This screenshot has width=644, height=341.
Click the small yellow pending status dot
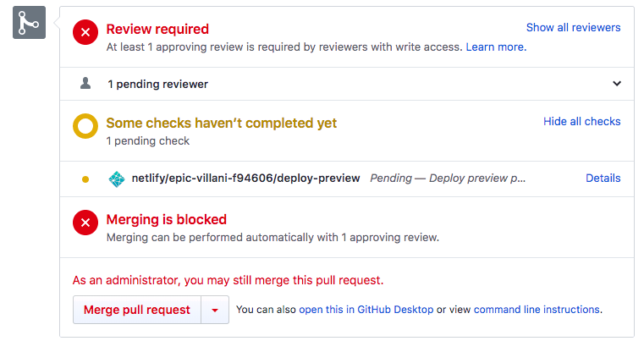(x=85, y=179)
